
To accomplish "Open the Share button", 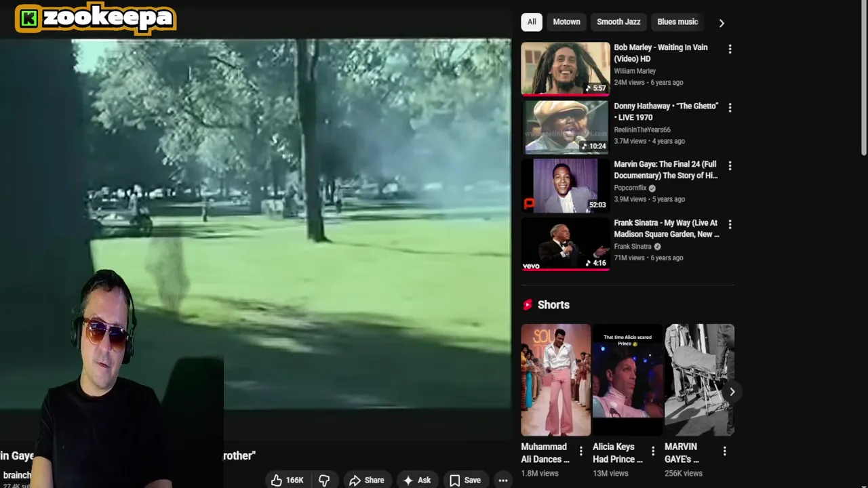I will [x=367, y=480].
